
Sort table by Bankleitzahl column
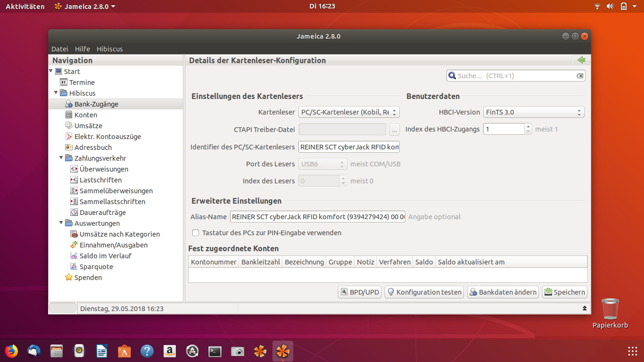(x=261, y=262)
